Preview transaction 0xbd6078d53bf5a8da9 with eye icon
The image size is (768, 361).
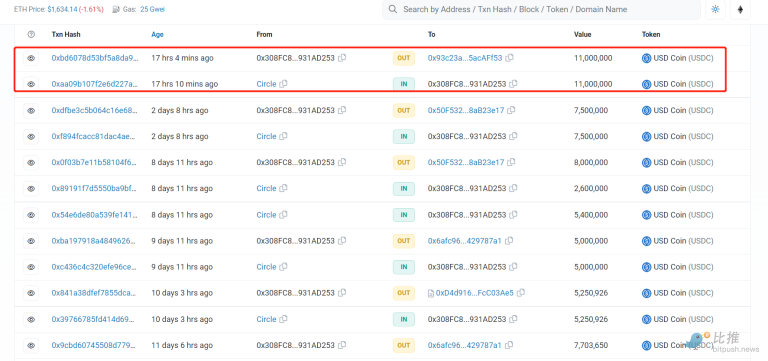(31, 58)
